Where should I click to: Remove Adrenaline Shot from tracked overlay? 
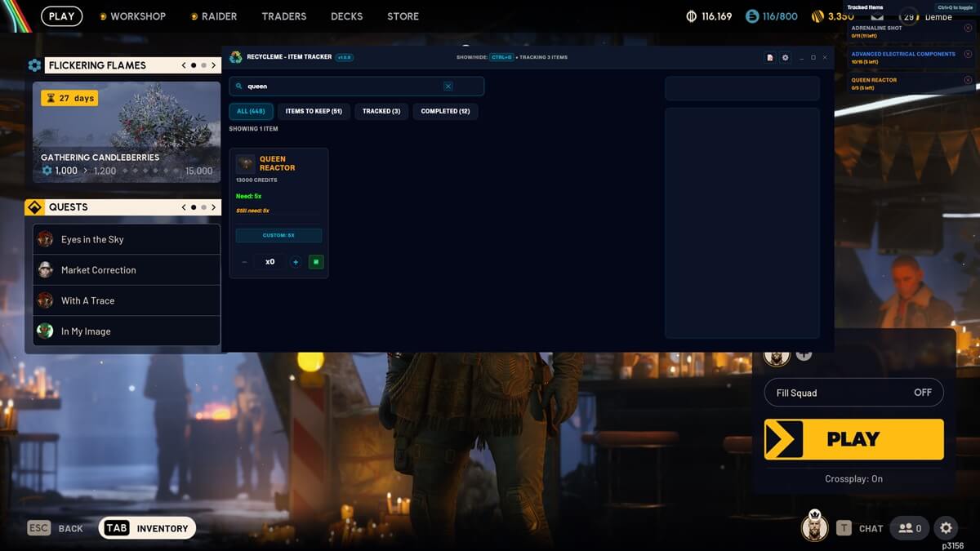click(x=968, y=28)
